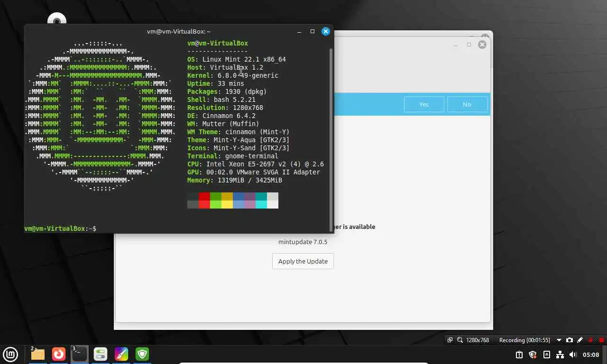Close the Update Manager window
This screenshot has height=364, width=607.
pyautogui.click(x=482, y=45)
